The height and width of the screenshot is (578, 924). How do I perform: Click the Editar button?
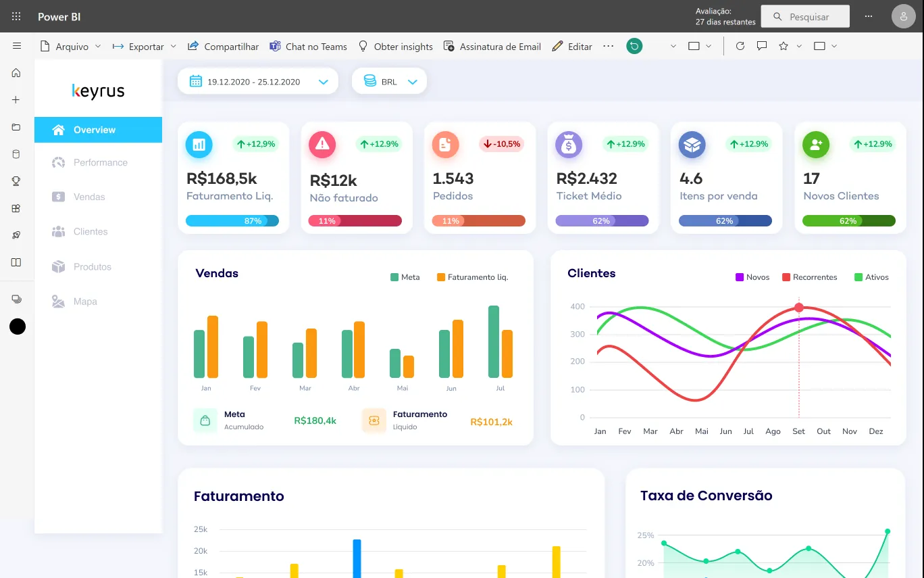(572, 46)
